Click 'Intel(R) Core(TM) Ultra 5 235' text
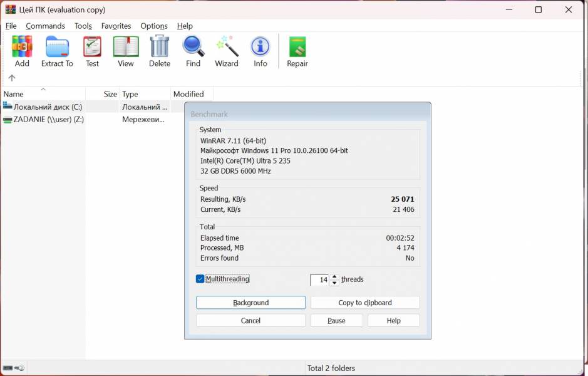 pyautogui.click(x=245, y=160)
